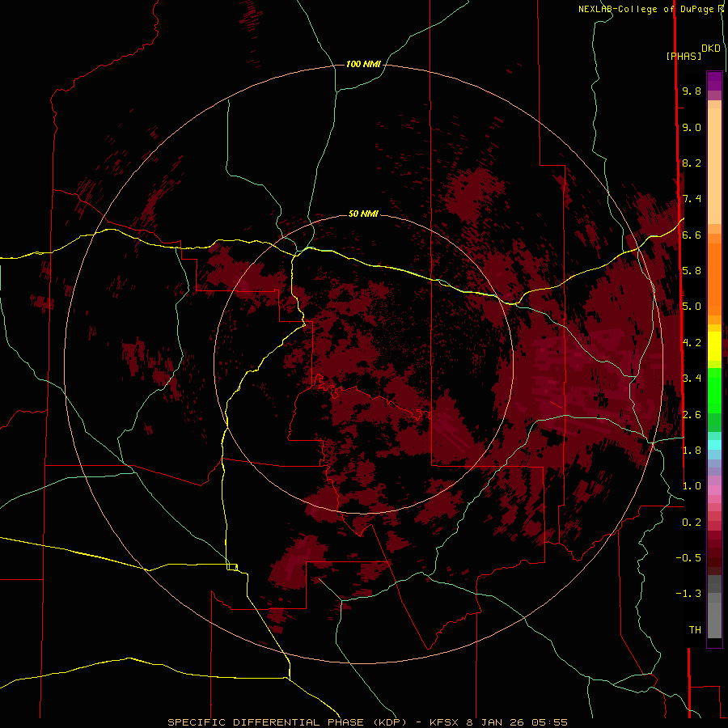This screenshot has width=728, height=728.
Task: Click the 2.6 value on color scale
Action: [692, 415]
